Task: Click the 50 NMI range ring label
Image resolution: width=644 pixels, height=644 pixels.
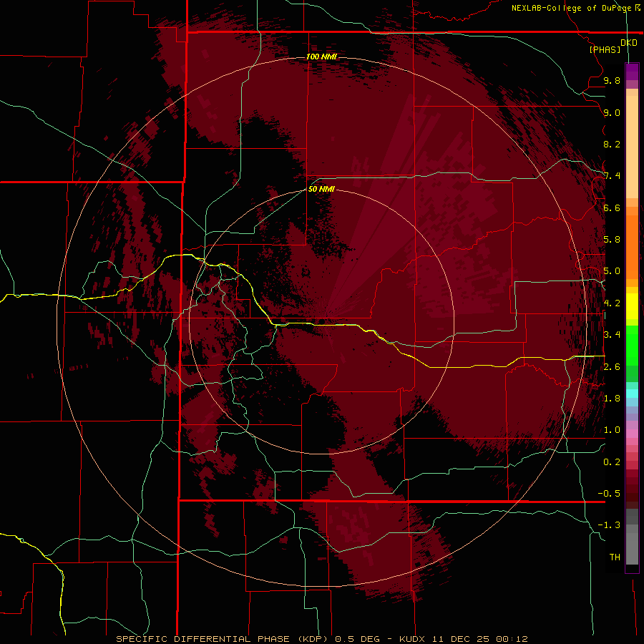Action: [x=321, y=189]
